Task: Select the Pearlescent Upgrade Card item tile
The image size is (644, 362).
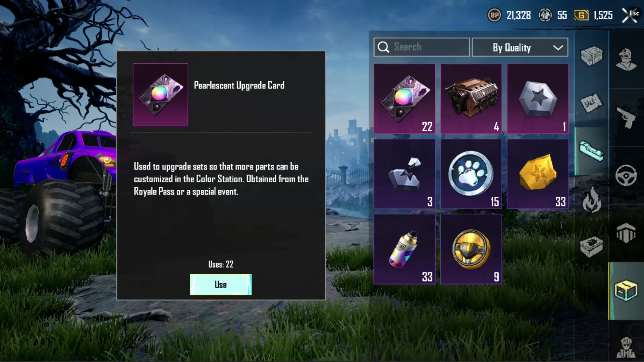Action: coord(405,99)
